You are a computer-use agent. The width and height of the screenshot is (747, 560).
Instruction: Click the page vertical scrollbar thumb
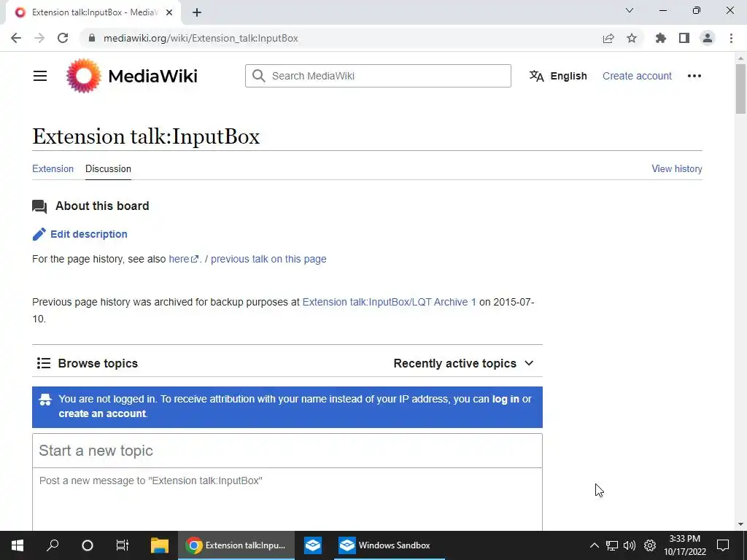[740, 89]
